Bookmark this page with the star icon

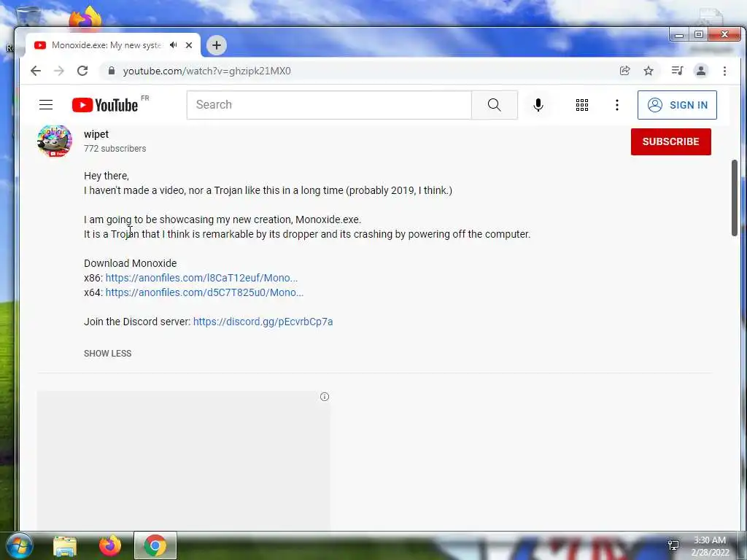coord(649,71)
